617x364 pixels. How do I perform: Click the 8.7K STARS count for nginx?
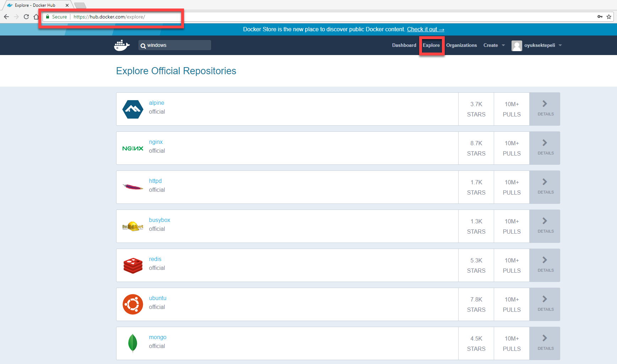point(476,148)
